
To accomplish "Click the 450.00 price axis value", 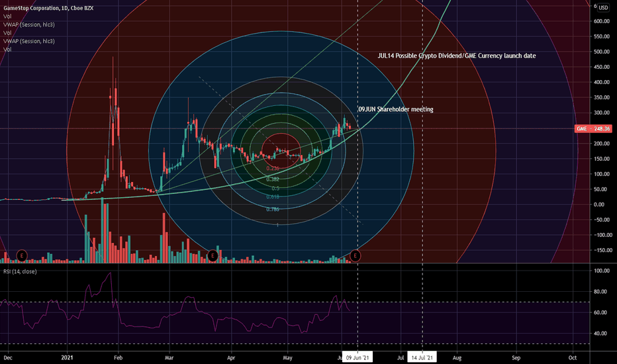I will pyautogui.click(x=602, y=68).
